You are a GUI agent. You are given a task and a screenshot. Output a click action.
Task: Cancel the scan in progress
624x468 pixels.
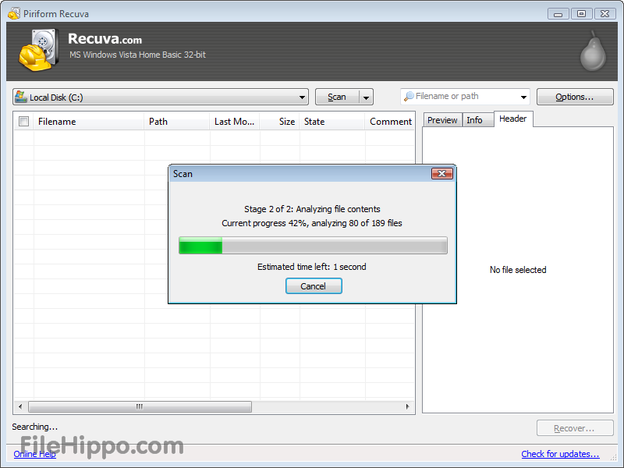[313, 286]
